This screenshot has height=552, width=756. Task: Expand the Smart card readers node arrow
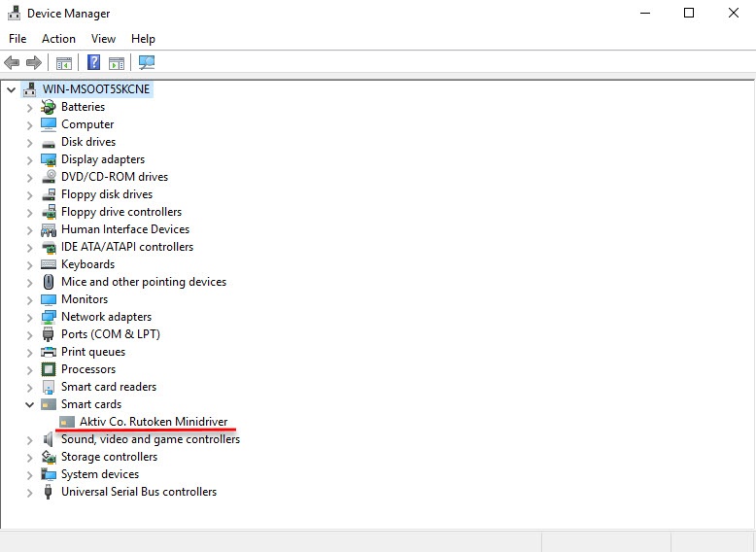[x=30, y=388]
